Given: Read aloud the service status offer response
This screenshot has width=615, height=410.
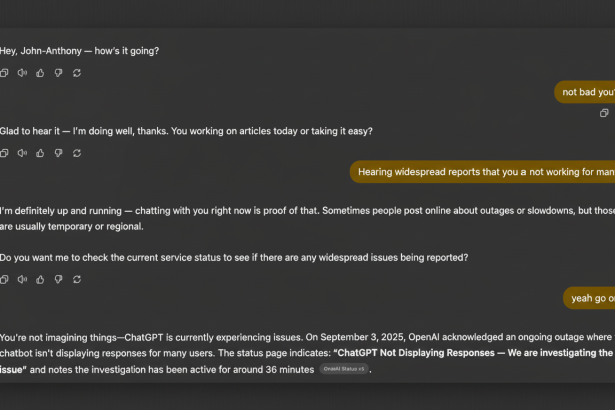Looking at the screenshot, I should pos(22,279).
